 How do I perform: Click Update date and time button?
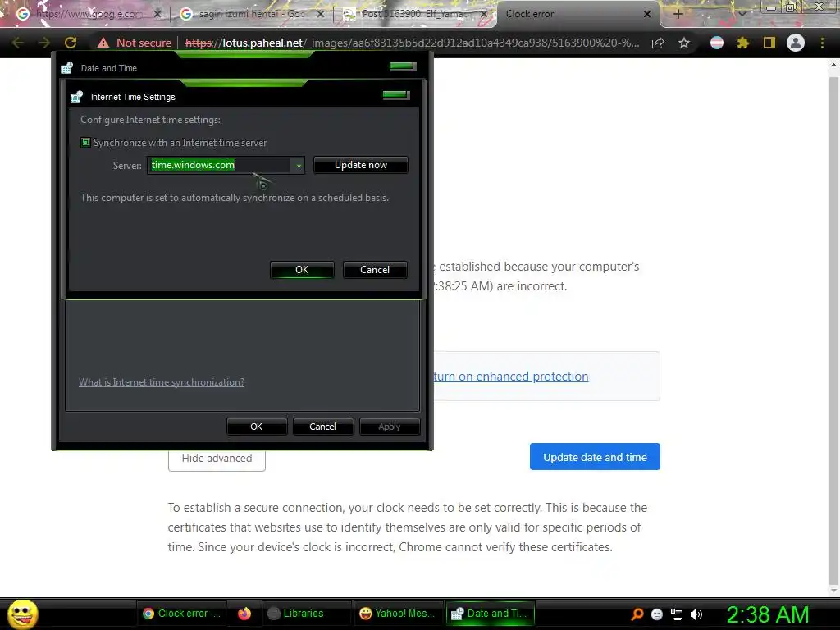pyautogui.click(x=595, y=457)
